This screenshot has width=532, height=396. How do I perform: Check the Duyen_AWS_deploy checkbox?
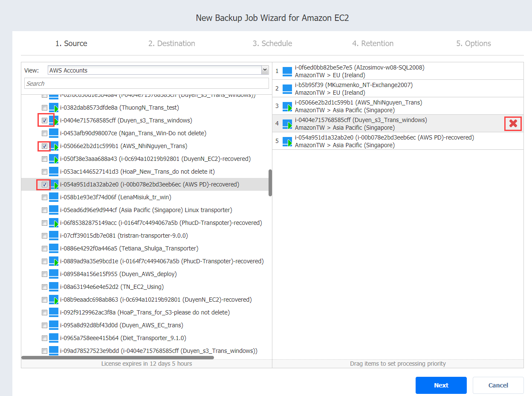coord(44,274)
